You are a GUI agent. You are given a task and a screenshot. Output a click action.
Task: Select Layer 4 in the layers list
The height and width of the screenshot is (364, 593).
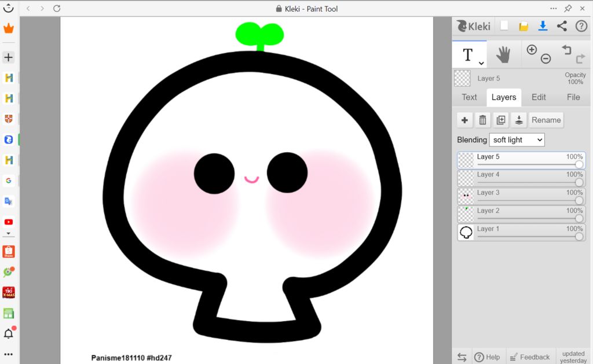pos(522,178)
